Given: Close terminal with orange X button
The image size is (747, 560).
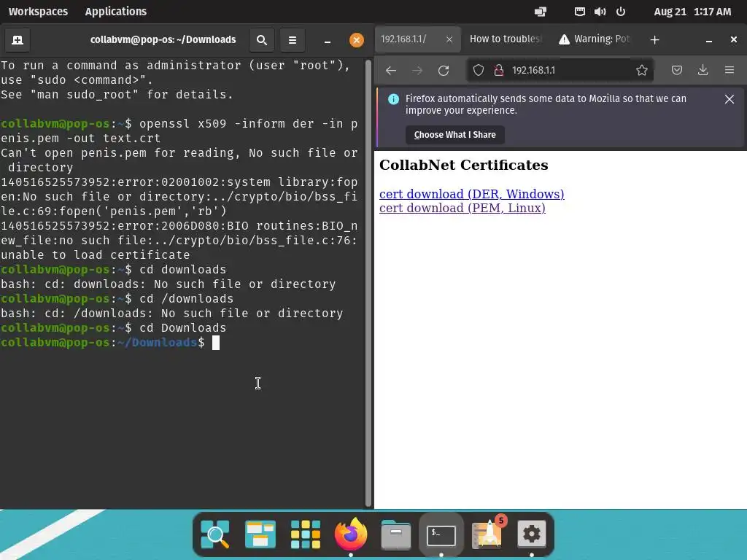Looking at the screenshot, I should [356, 40].
